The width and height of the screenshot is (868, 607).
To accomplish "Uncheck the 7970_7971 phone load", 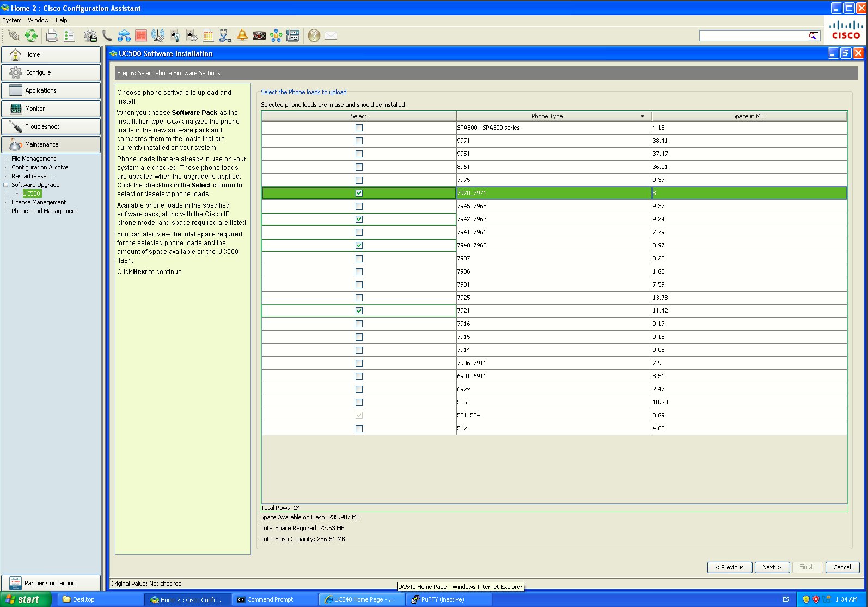I will pos(359,193).
